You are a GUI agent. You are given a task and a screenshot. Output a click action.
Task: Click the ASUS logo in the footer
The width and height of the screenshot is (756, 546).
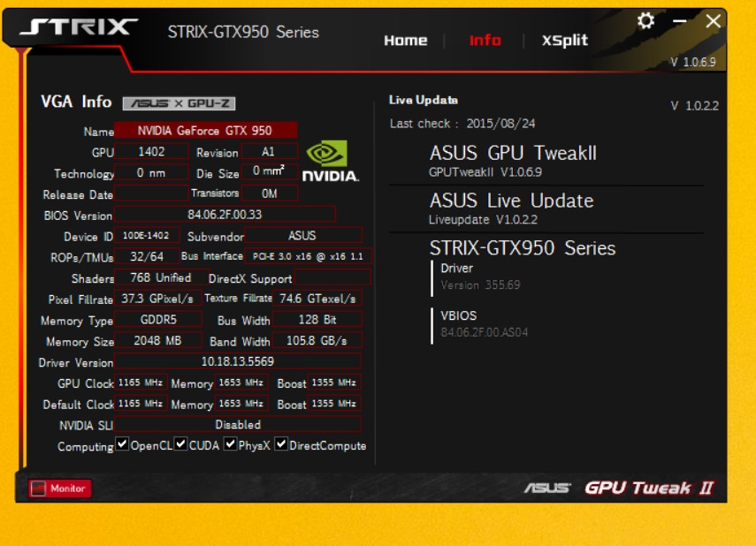tap(547, 489)
